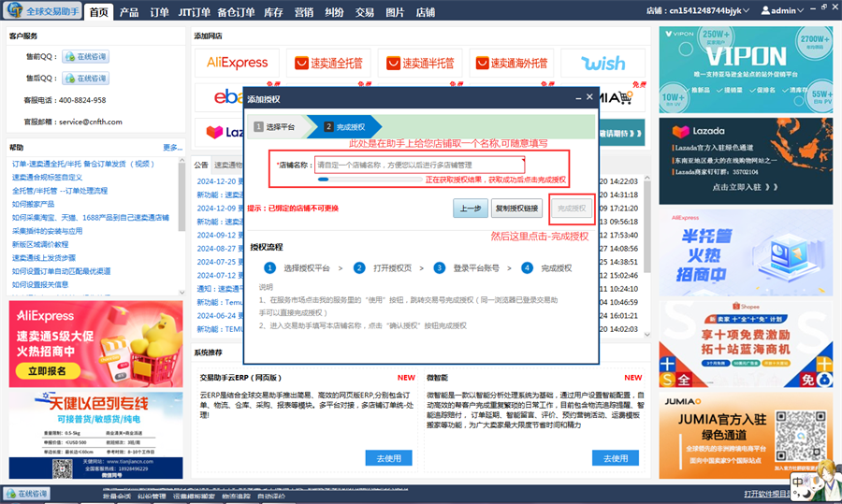The image size is (842, 504).
Task: Click the authorization progress bar
Action: point(370,180)
